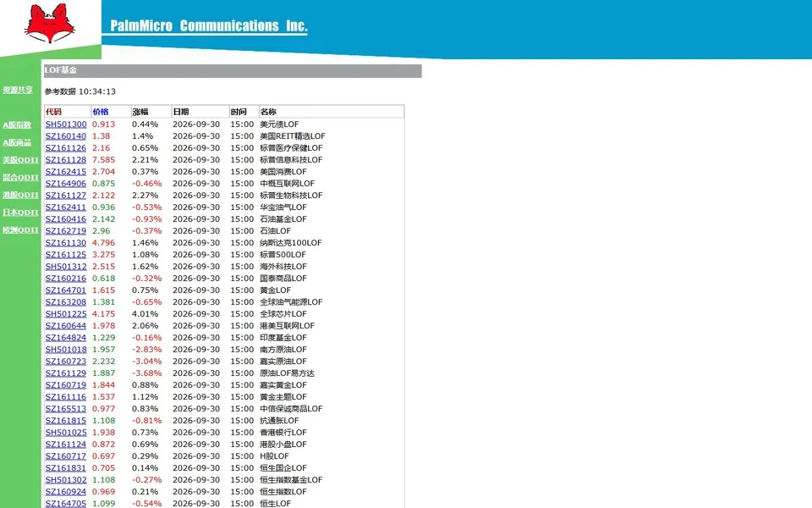
Task: Sort by the 代码 column header
Action: click(53, 112)
